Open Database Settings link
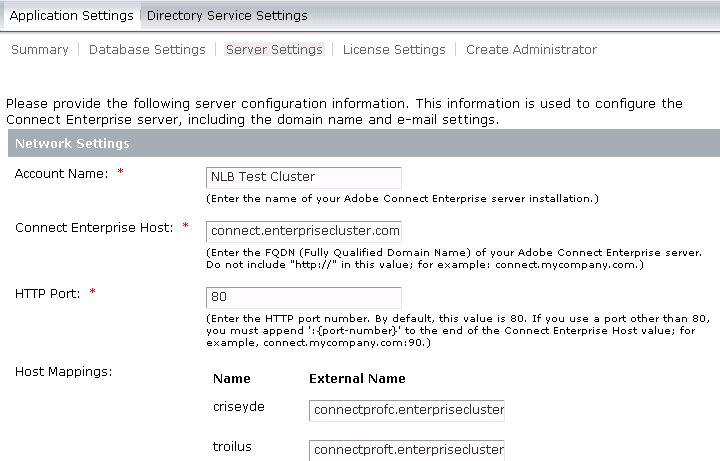The height and width of the screenshot is (461, 720). [147, 50]
